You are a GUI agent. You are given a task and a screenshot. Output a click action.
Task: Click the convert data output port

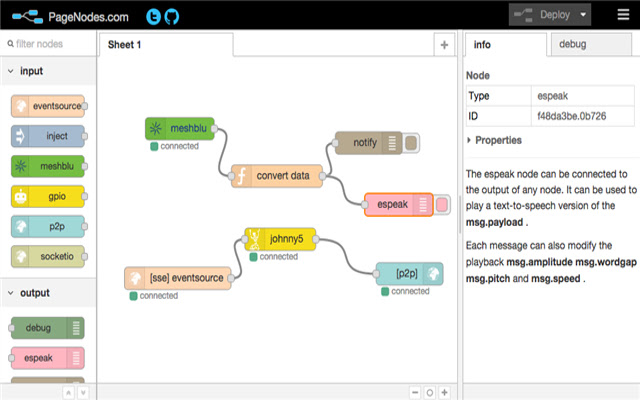(x=322, y=176)
